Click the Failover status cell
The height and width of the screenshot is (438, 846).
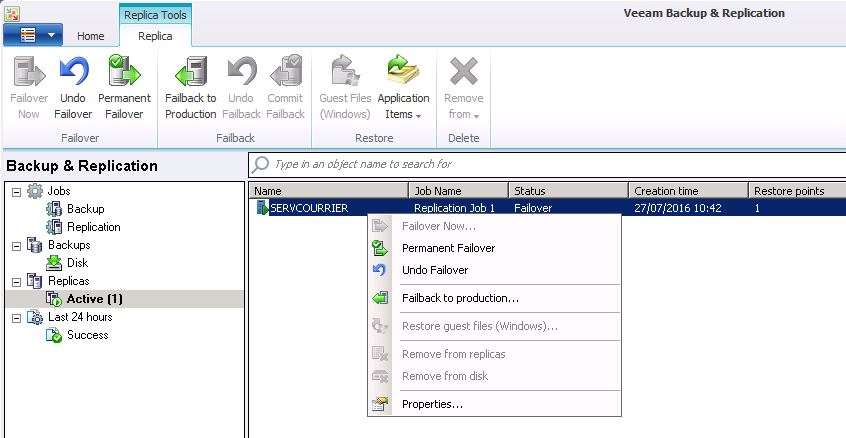coord(533,208)
